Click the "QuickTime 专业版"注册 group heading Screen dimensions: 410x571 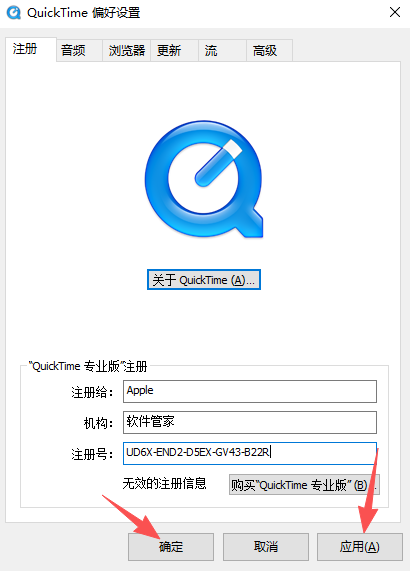coord(88,366)
